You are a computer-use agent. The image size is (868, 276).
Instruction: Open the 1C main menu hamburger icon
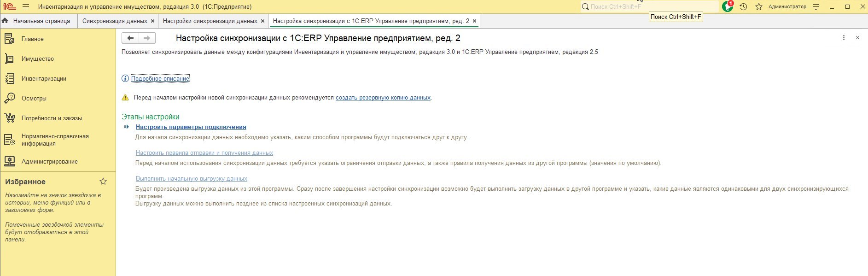coord(25,7)
